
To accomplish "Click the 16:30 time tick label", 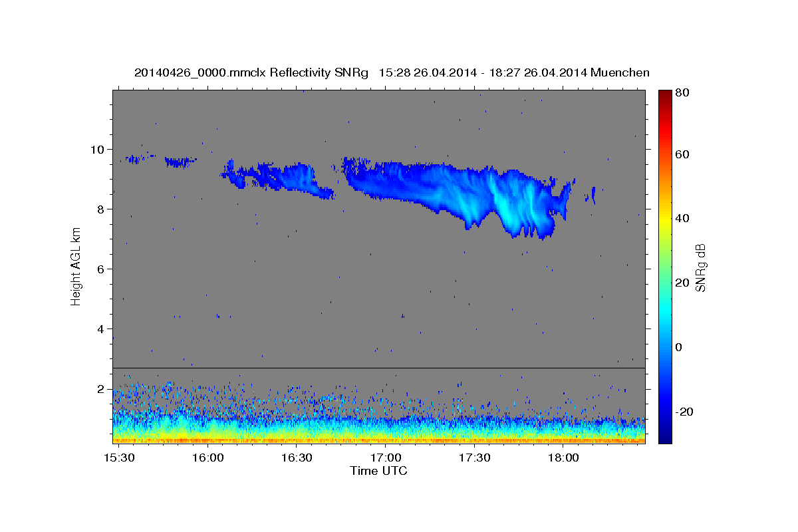I will coord(297,459).
